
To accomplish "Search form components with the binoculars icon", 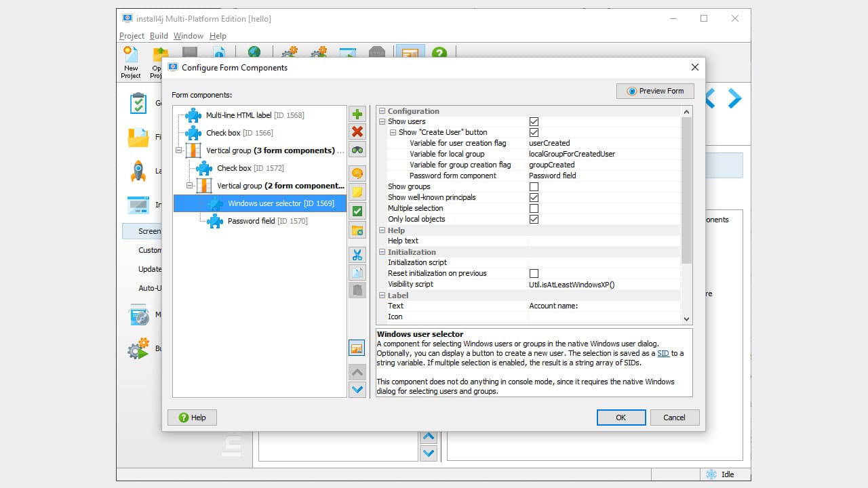I will click(x=357, y=150).
